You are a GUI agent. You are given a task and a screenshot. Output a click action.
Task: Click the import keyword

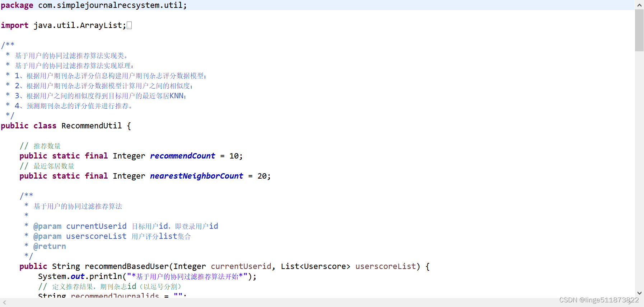pos(14,25)
